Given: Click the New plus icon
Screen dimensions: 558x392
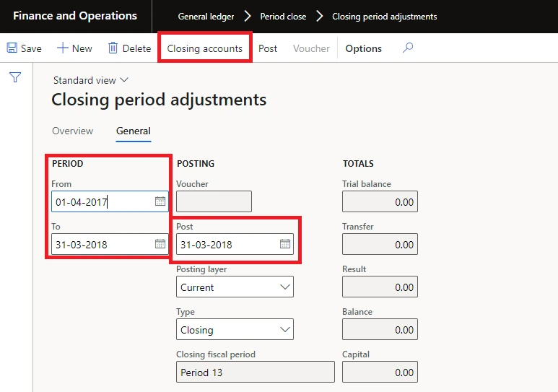Looking at the screenshot, I should pos(62,48).
